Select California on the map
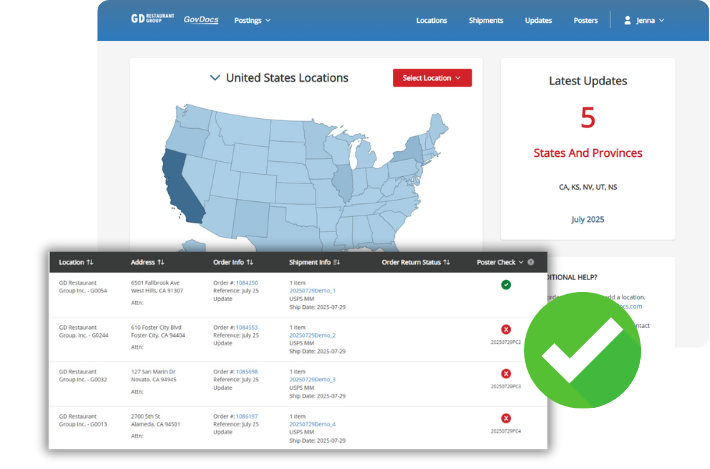This screenshot has height=469, width=710. (x=180, y=188)
